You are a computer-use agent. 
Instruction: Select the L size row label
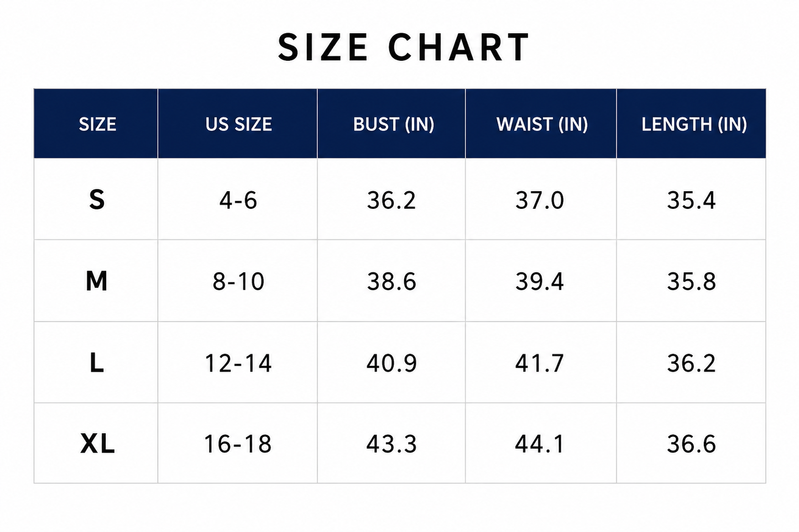point(97,363)
